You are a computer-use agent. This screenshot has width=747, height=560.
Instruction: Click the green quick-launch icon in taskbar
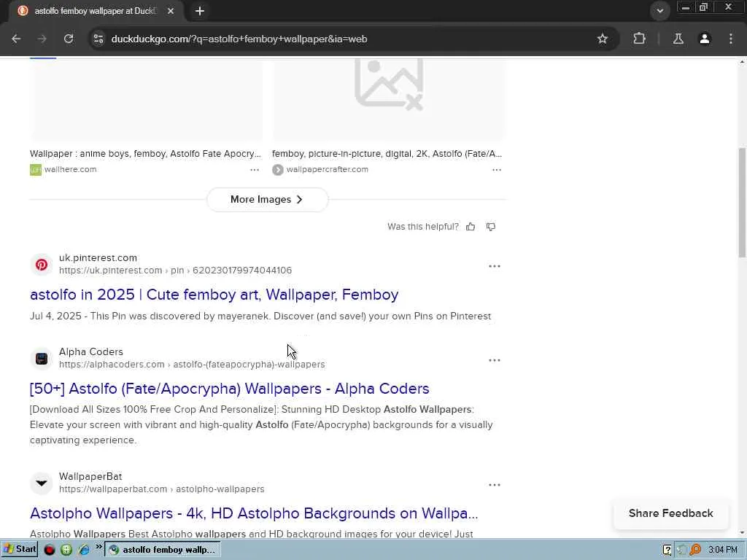(66, 550)
